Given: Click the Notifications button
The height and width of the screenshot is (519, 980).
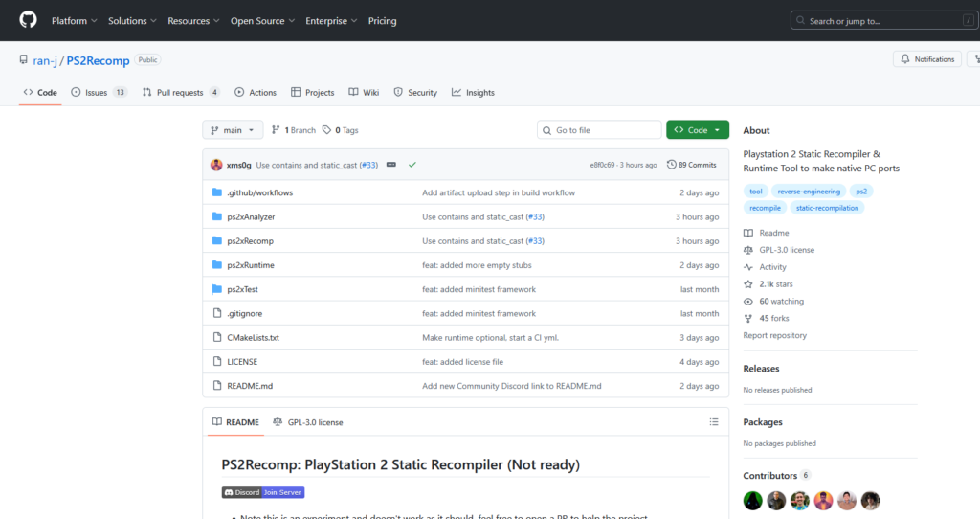Looking at the screenshot, I should pos(927,58).
